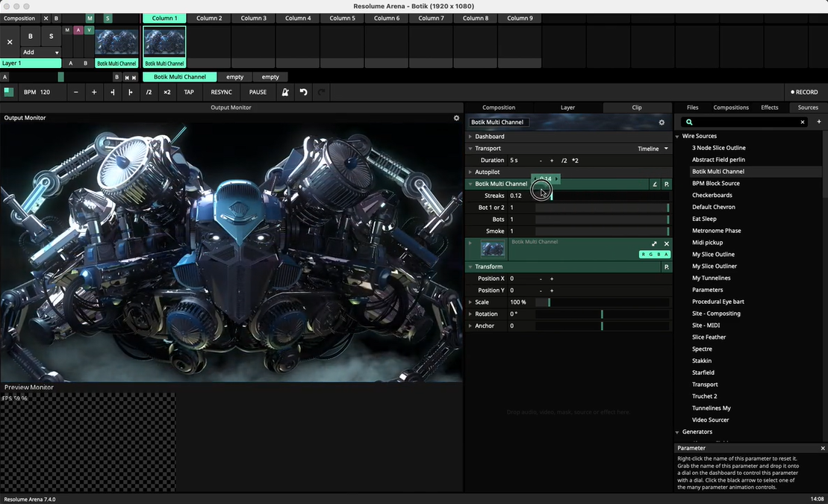Open the Output Monitor gear settings
The height and width of the screenshot is (504, 828).
[456, 118]
